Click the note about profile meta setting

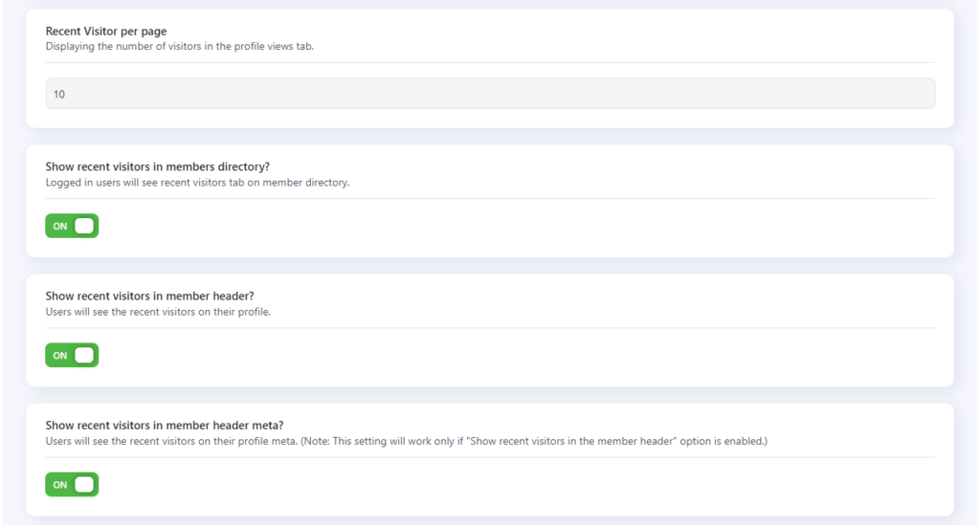[x=534, y=441]
